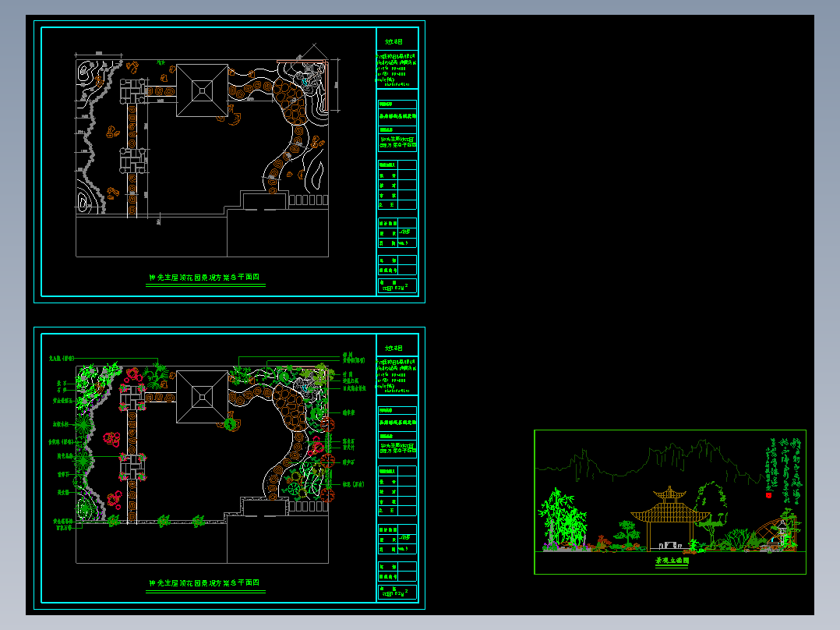Select the cobblestone paving patch in lower plan
840x630 pixels.
click(291, 409)
